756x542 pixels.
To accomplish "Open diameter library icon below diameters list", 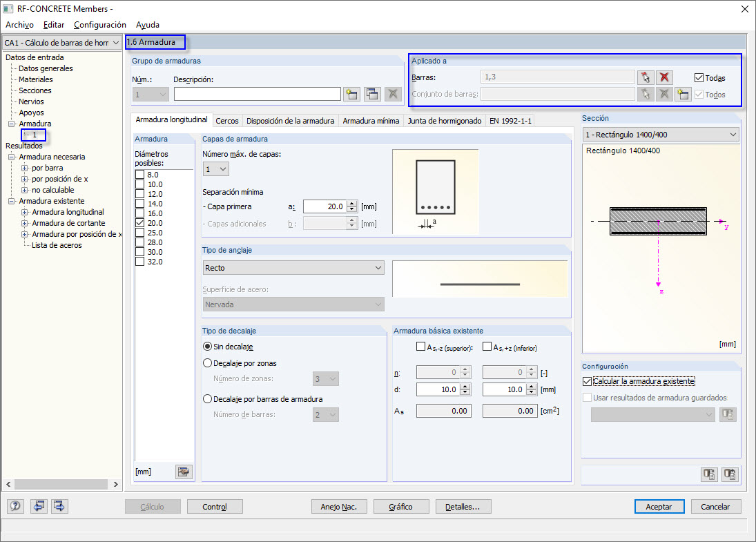I will [x=183, y=472].
